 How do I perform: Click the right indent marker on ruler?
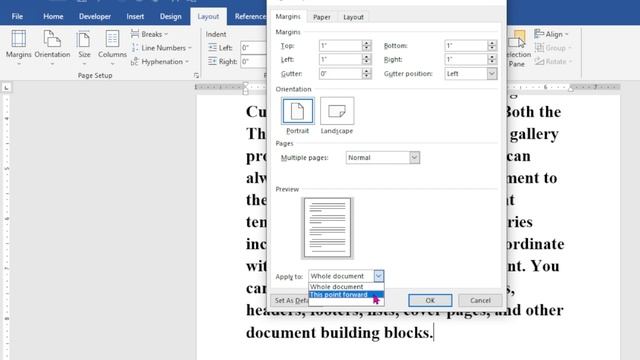pos(571,89)
